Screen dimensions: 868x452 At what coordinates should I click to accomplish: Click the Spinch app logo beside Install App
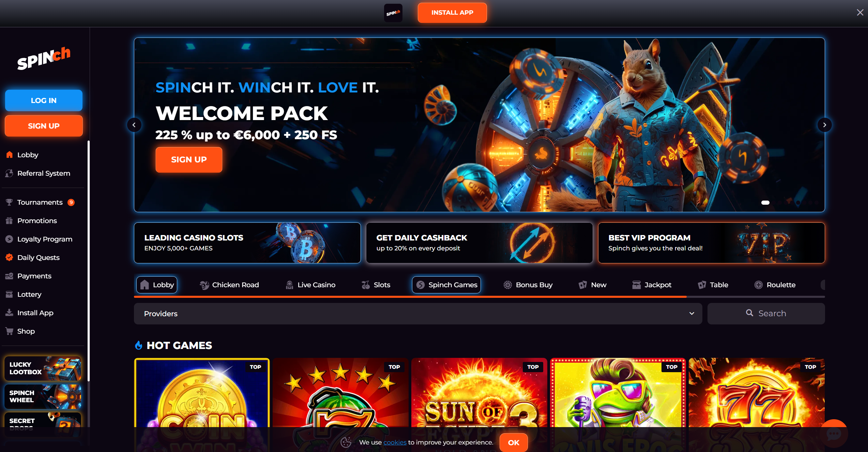(393, 13)
